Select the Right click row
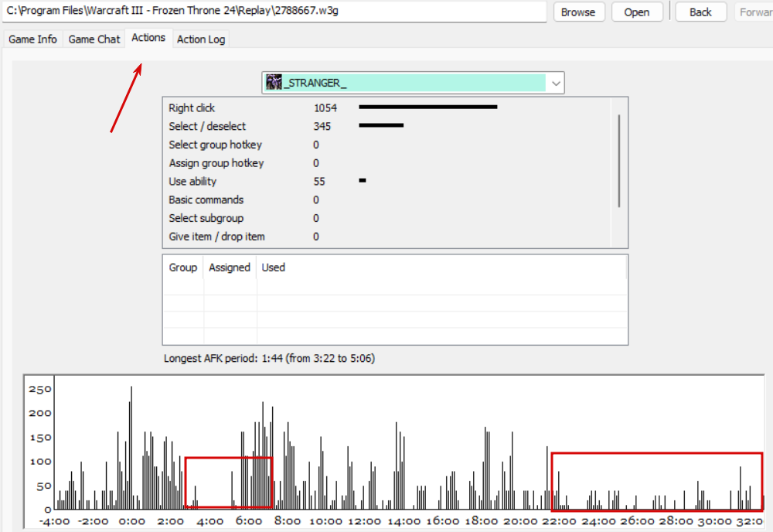 [387, 108]
